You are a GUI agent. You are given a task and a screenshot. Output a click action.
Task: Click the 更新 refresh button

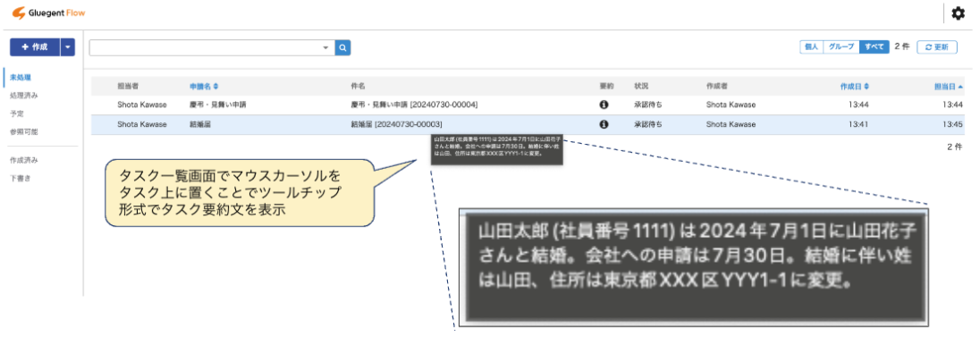point(937,46)
